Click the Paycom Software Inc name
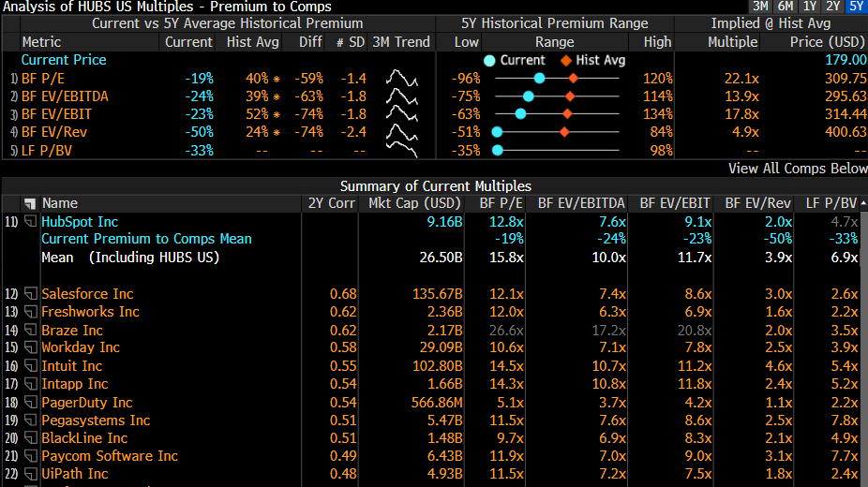Screen dimensions: 868x487 (x=110, y=456)
